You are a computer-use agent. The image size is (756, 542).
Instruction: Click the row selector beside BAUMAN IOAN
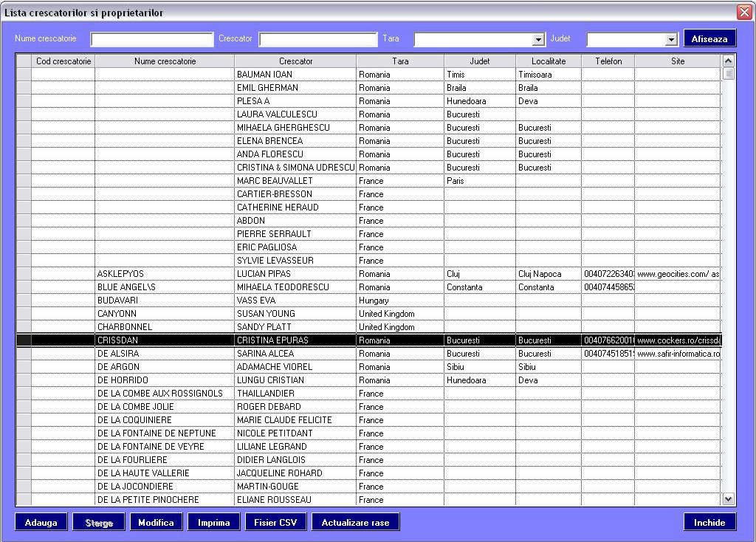click(24, 75)
